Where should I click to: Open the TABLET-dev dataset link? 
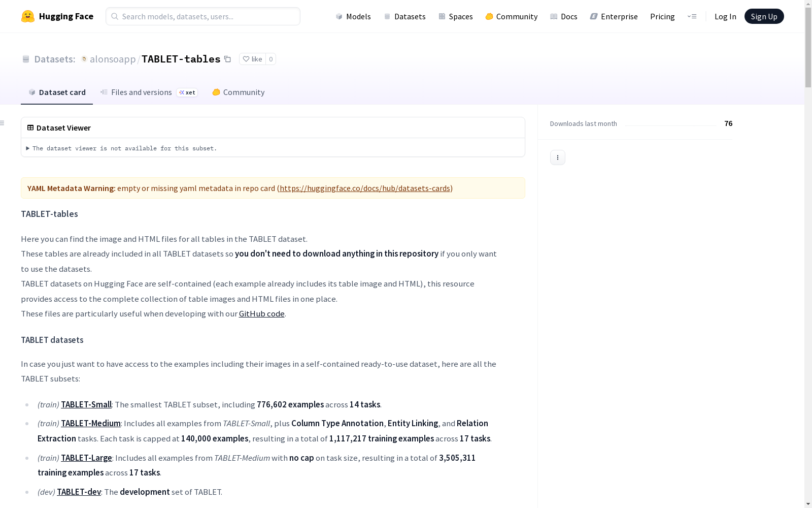(x=79, y=492)
